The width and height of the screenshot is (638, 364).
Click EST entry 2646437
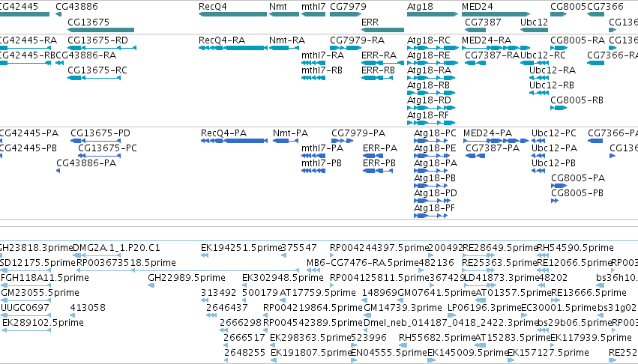tap(211, 315)
